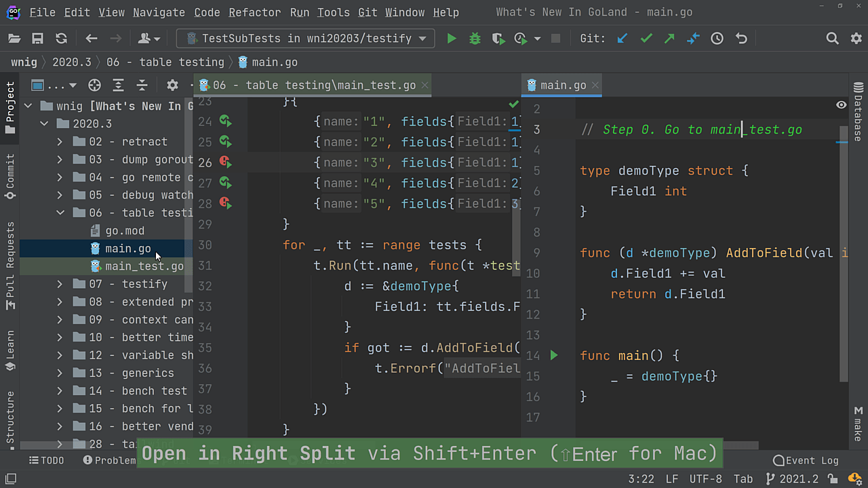
Task: Start the Debug bug icon in toolbar
Action: pos(474,39)
